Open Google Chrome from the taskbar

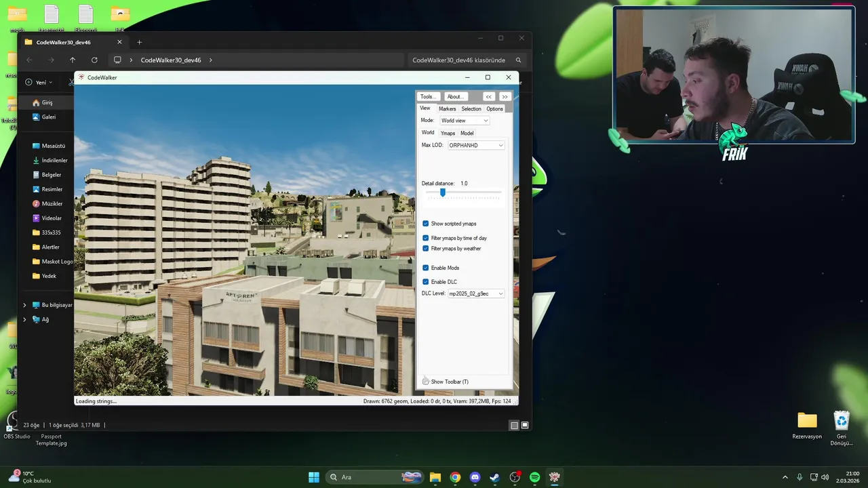(455, 477)
